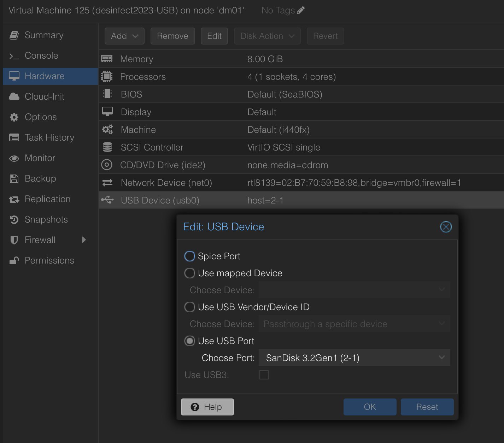This screenshot has height=443, width=504.
Task: Open the Disk Action dropdown
Action: coord(267,36)
